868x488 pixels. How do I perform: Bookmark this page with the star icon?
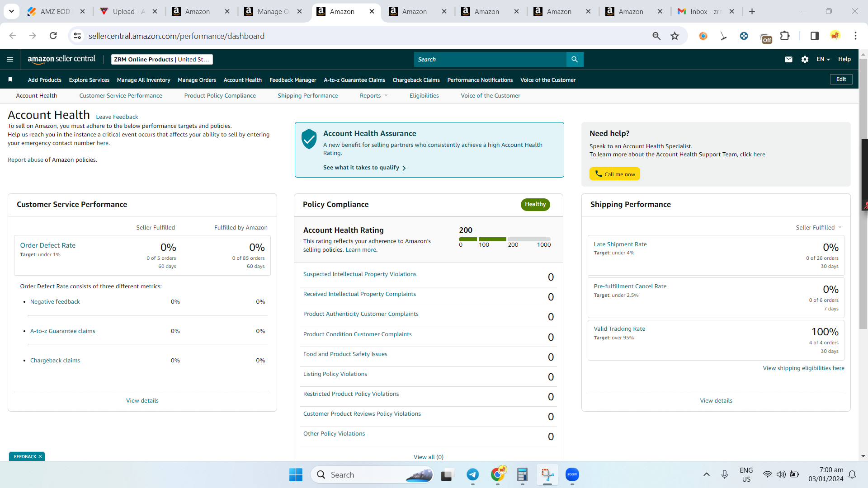[675, 36]
